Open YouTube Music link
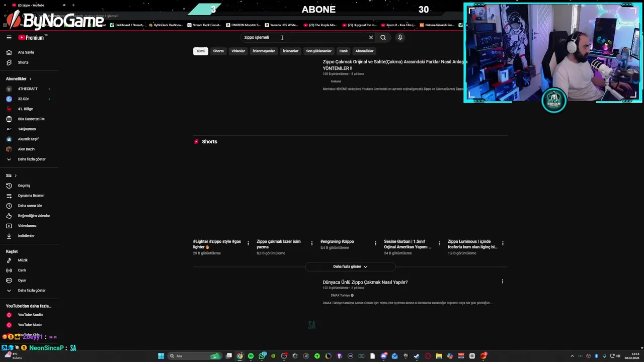 point(24,325)
